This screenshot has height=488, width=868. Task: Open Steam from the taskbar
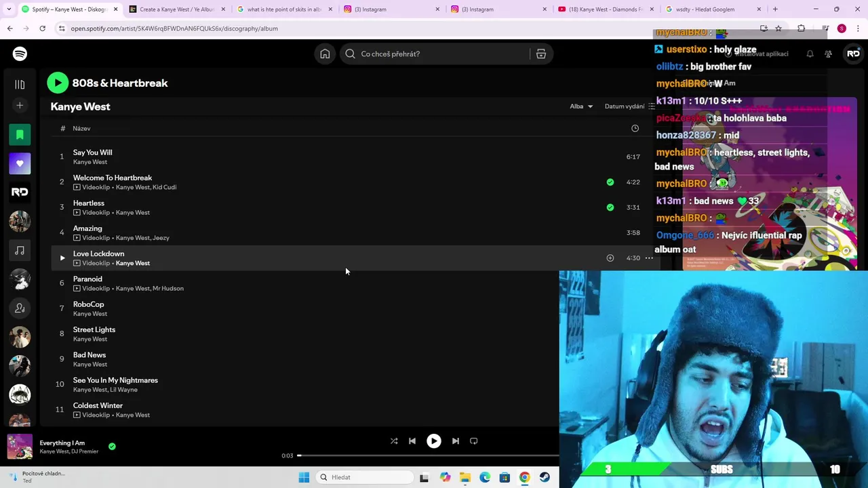(x=545, y=478)
